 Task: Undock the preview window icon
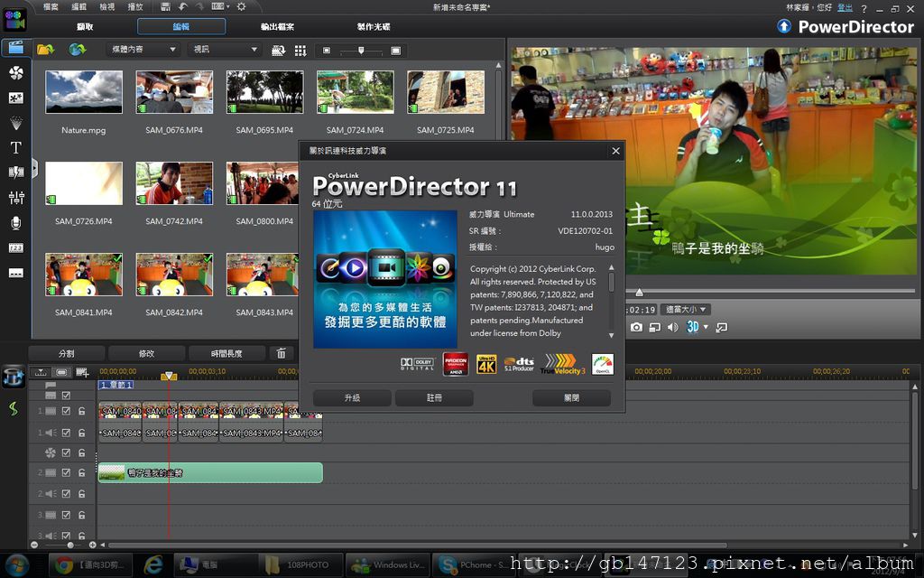tap(721, 327)
